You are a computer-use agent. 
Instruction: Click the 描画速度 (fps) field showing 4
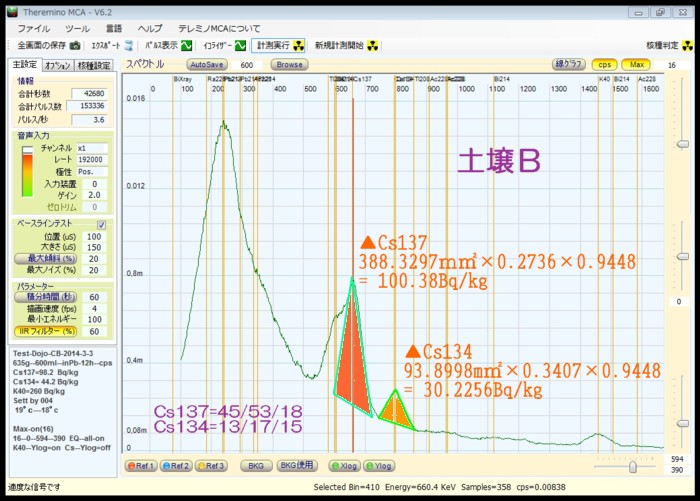(x=94, y=309)
